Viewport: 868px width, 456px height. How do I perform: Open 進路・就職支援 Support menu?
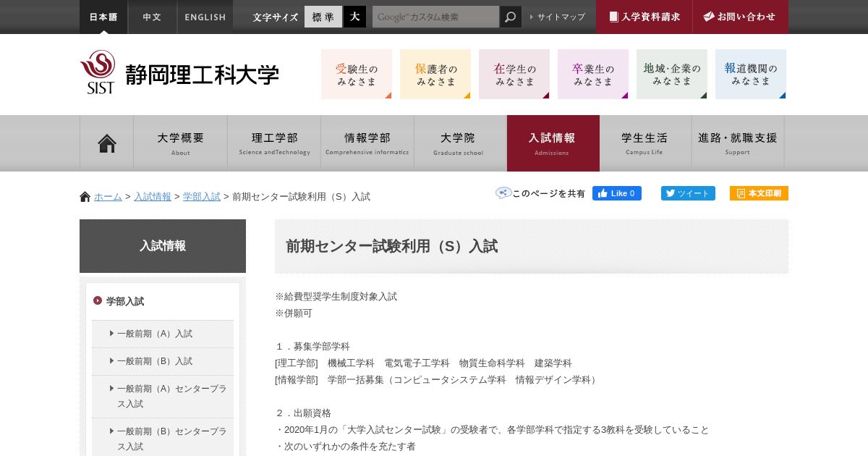coord(738,143)
